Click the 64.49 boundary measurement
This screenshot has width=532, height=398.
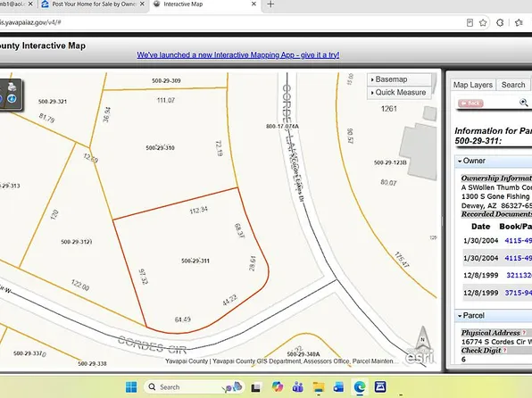(x=182, y=319)
